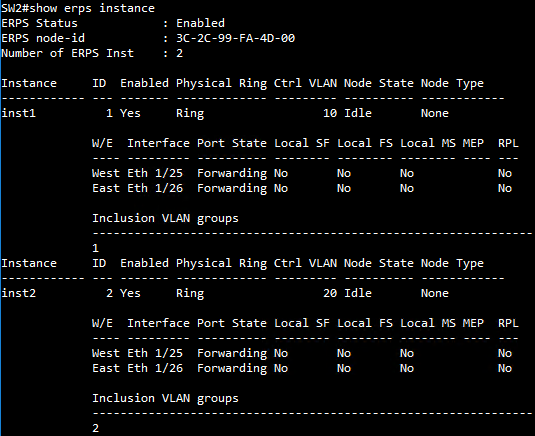Click Ctrl VLAN value 20 for inst2
The width and height of the screenshot is (535, 436).
point(330,293)
